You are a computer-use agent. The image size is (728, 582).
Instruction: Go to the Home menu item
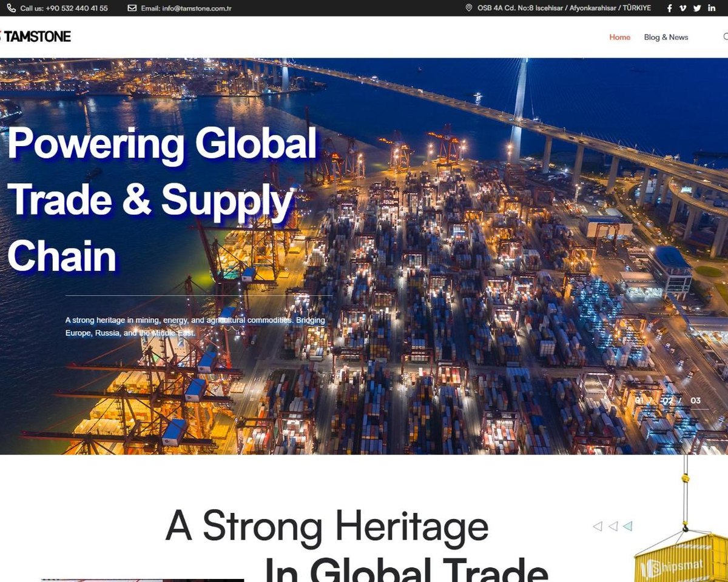[x=620, y=37]
